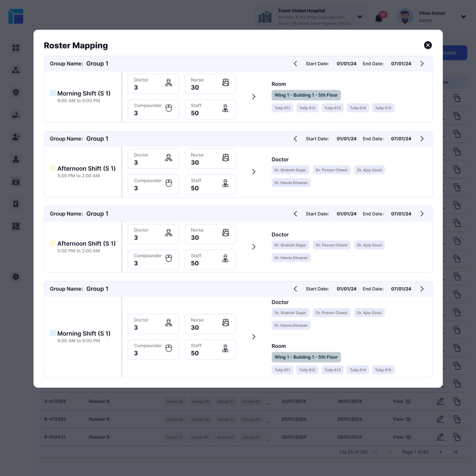Click the Dr. Pooran Chand chip in second group
The height and width of the screenshot is (476, 476).
tap(331, 170)
